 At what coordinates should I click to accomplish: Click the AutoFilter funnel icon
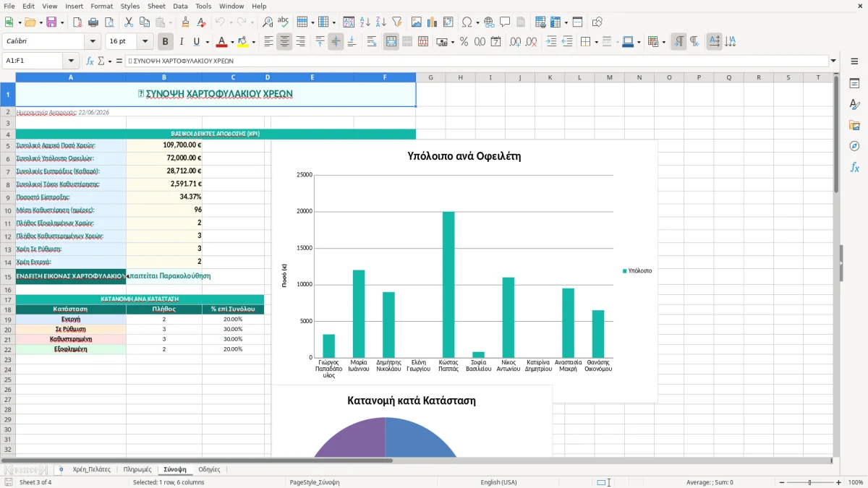[x=396, y=22]
